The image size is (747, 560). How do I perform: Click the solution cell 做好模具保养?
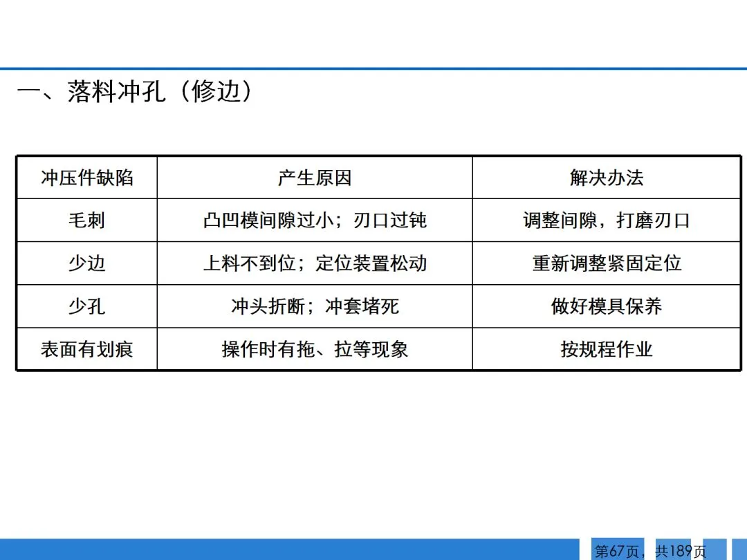(x=607, y=306)
